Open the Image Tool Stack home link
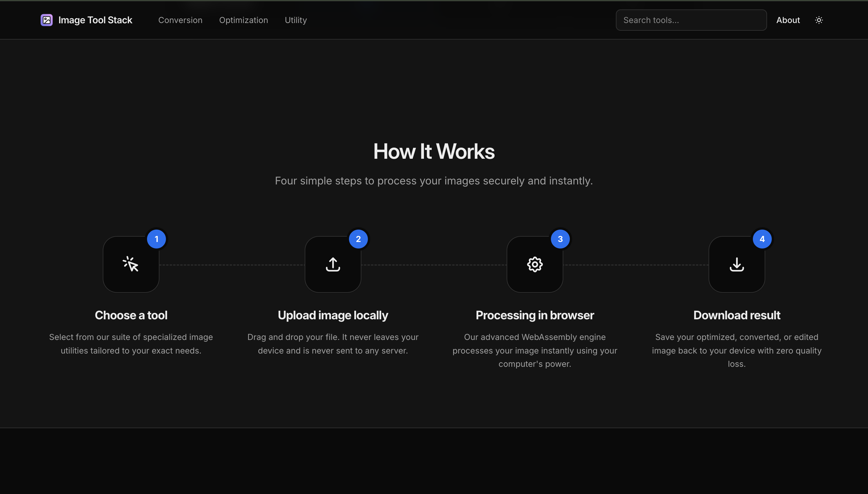This screenshot has width=868, height=494. (x=86, y=20)
